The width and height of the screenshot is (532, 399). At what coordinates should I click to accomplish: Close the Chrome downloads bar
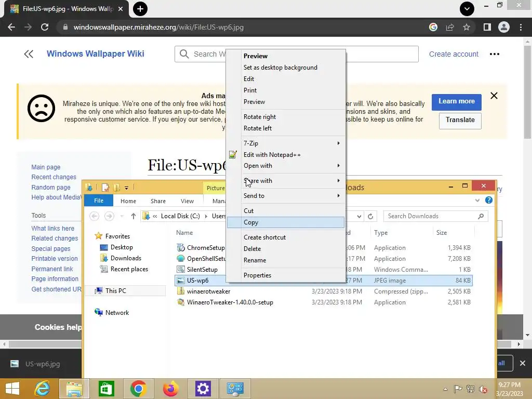[x=523, y=363]
